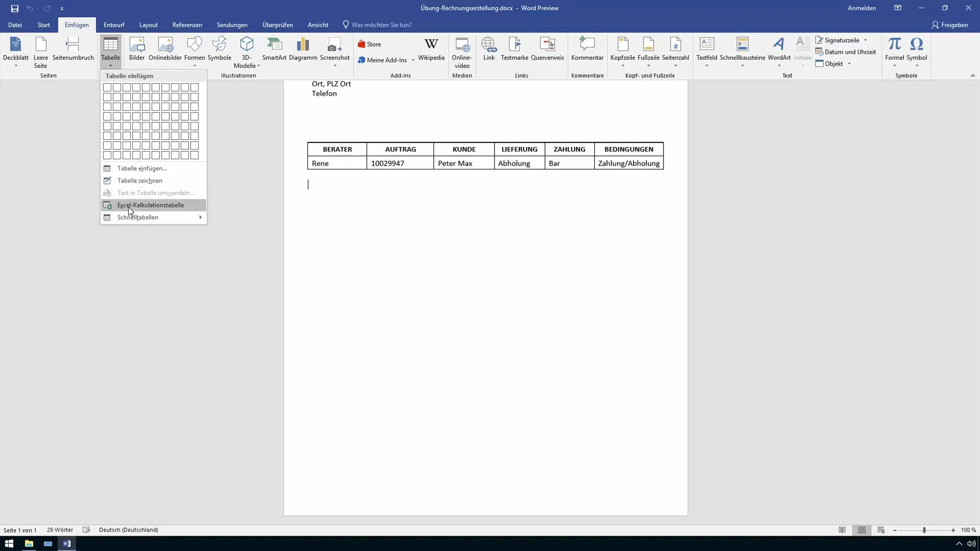980x551 pixels.
Task: Insert a Leere Seite blank page
Action: coord(41,52)
